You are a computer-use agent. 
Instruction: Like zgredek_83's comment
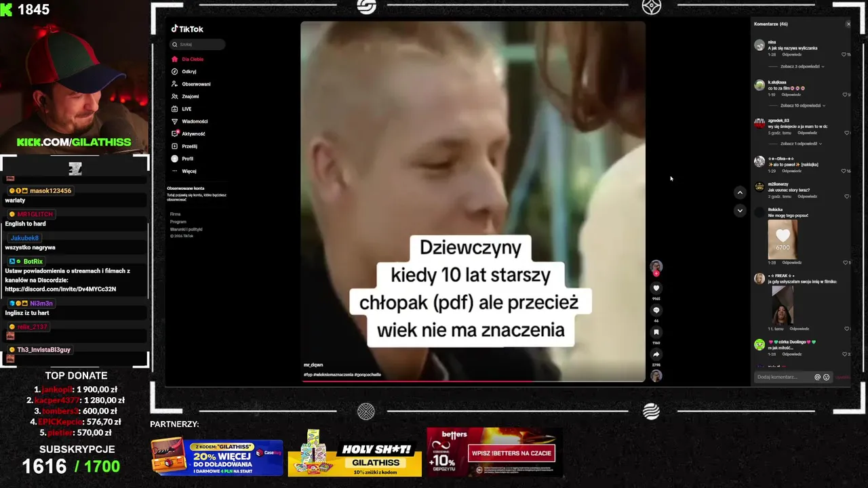point(846,133)
